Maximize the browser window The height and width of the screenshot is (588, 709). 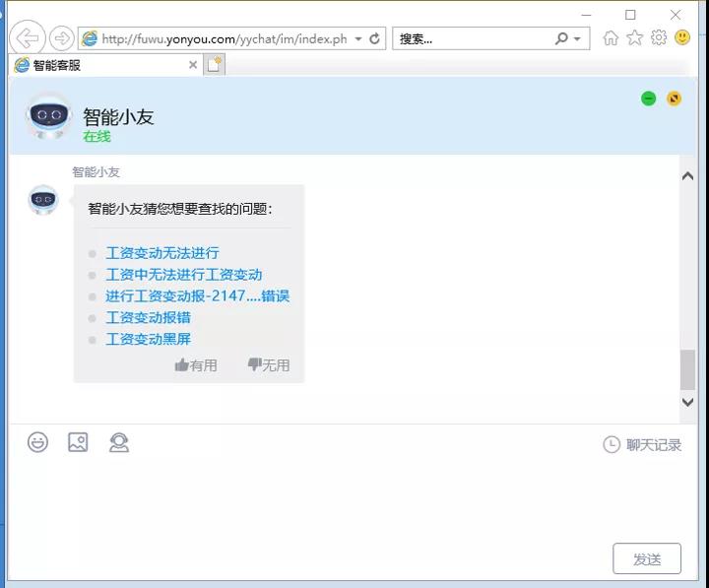tap(630, 15)
